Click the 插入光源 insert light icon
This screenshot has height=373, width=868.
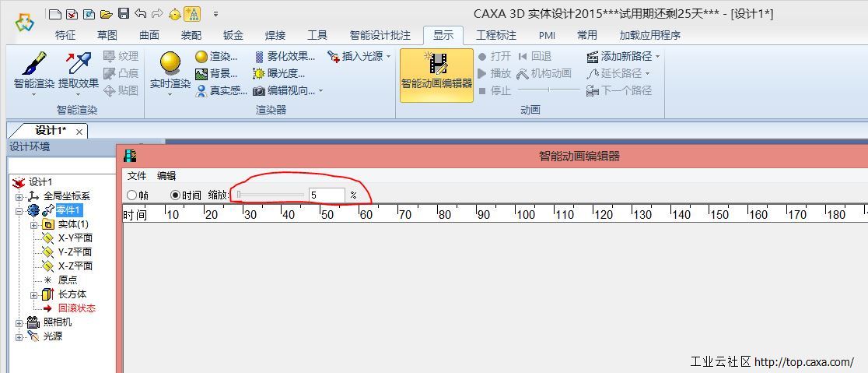(333, 57)
